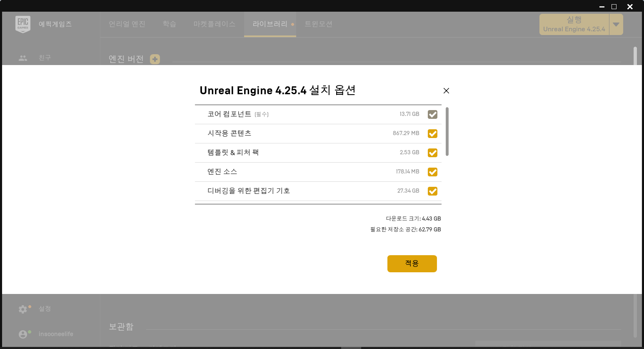Image resolution: width=644 pixels, height=349 pixels.
Task: Click the 178.14 MB size value
Action: (x=407, y=171)
